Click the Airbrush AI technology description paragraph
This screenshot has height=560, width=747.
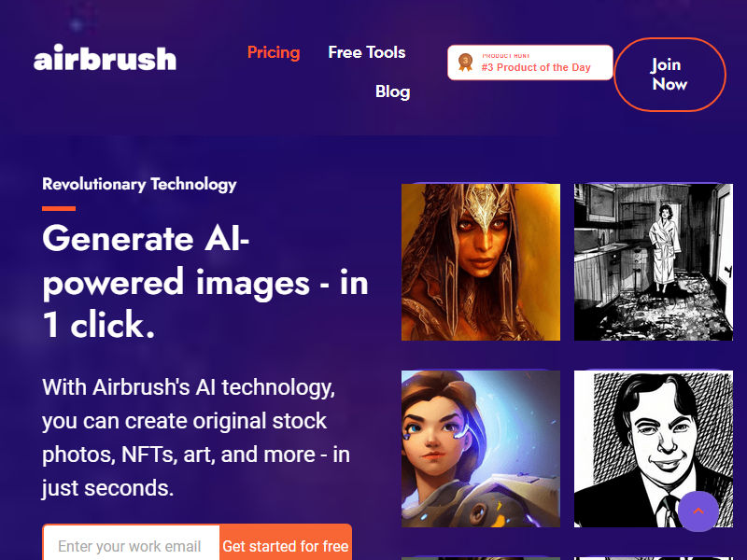(196, 438)
